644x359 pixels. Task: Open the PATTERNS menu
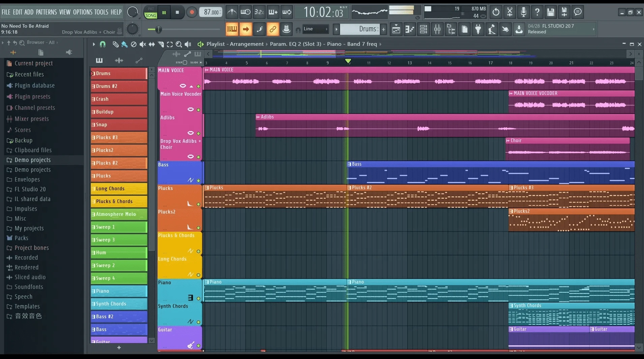pos(47,12)
